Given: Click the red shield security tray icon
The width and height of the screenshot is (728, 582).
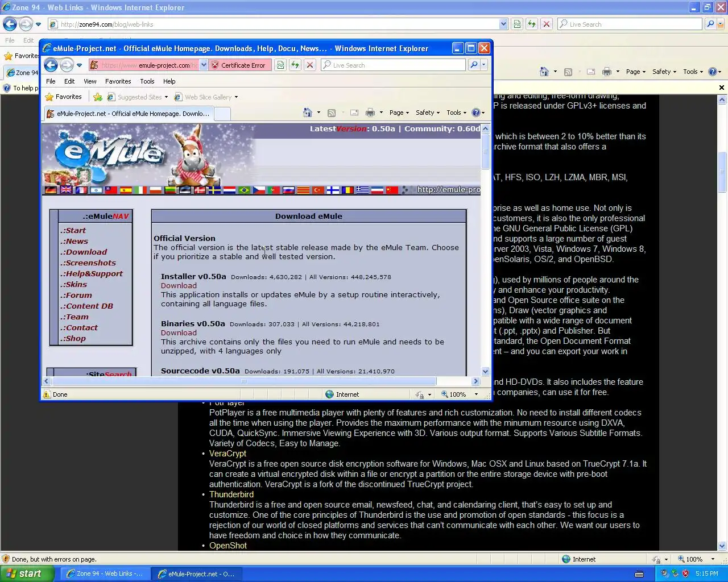Looking at the screenshot, I should click(685, 573).
